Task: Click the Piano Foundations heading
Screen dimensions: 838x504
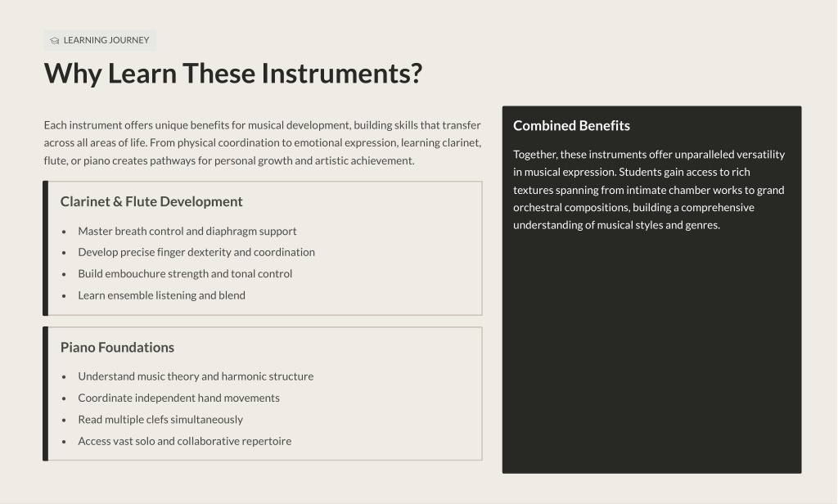Action: 117,348
